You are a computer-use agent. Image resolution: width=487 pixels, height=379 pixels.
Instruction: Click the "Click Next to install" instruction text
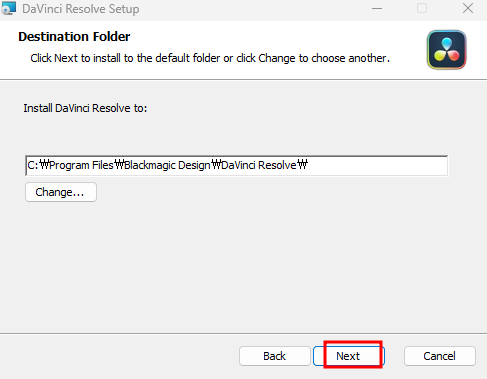(x=210, y=58)
